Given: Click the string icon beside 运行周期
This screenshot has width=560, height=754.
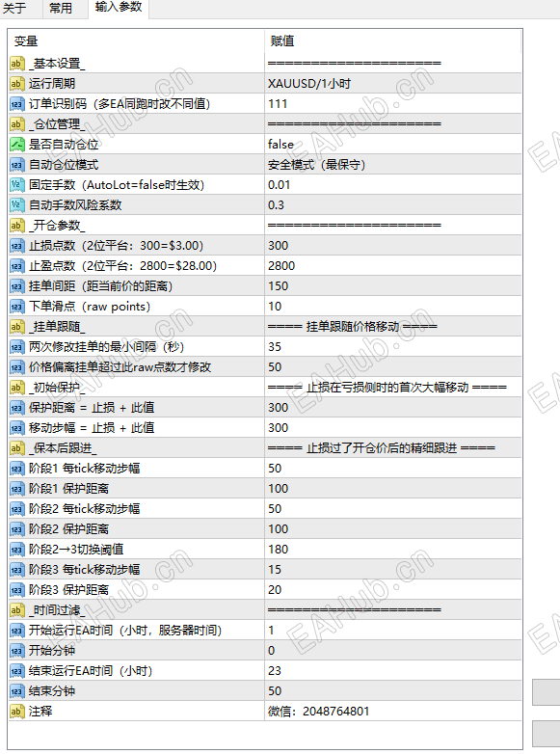Looking at the screenshot, I should [x=16, y=84].
